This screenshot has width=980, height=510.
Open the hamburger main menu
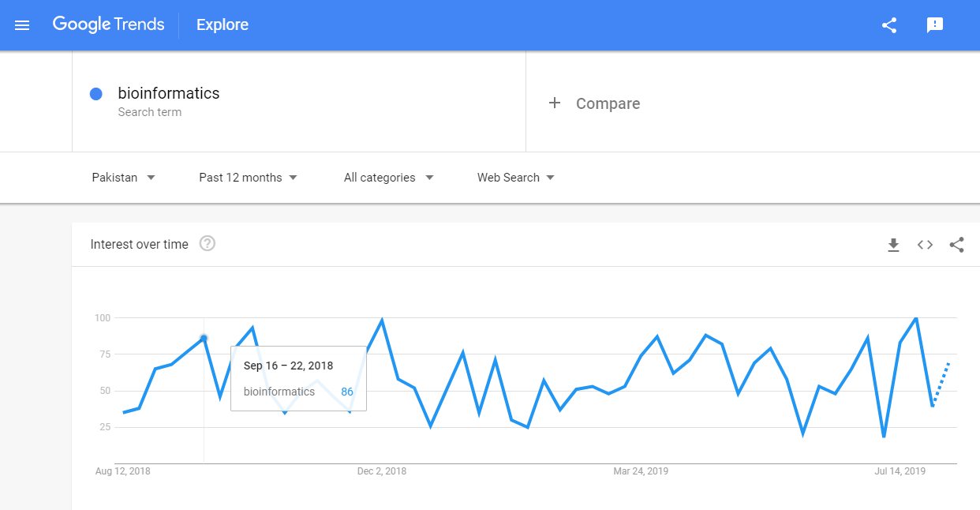click(x=22, y=25)
